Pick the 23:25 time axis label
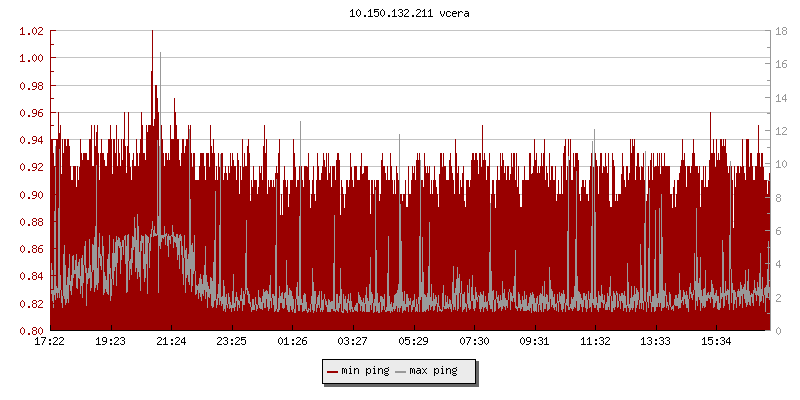800x400 pixels. pos(232,342)
